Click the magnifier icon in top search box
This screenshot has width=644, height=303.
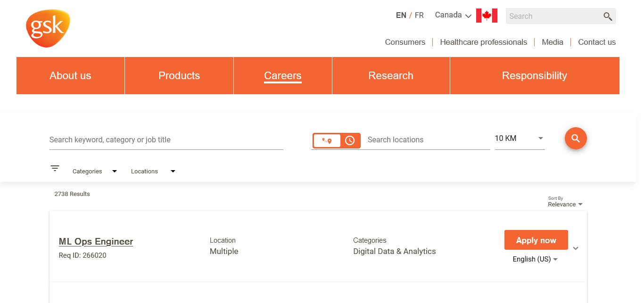coord(608,16)
